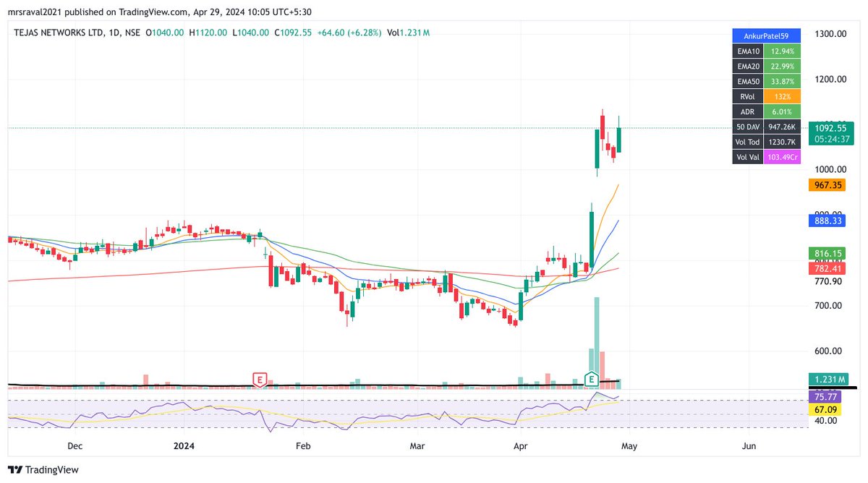Click the current price label 1092.55
The width and height of the screenshot is (868, 483).
pos(832,127)
